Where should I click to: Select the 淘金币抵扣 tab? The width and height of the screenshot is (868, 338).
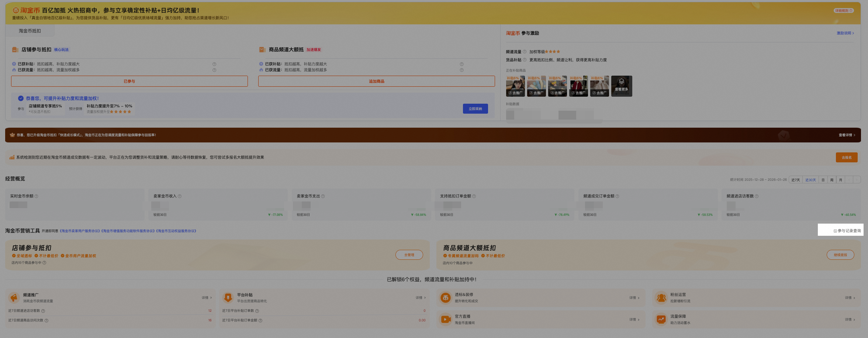[30, 31]
